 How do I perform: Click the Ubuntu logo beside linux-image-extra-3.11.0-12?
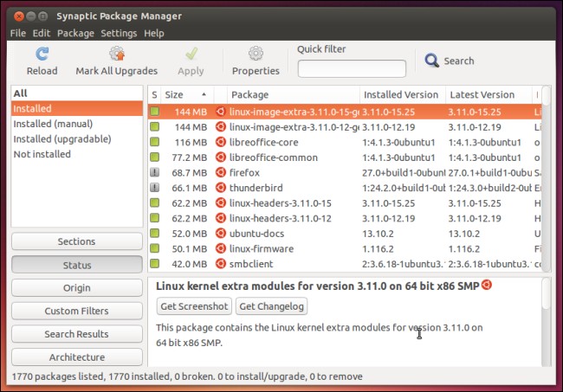[x=220, y=126]
